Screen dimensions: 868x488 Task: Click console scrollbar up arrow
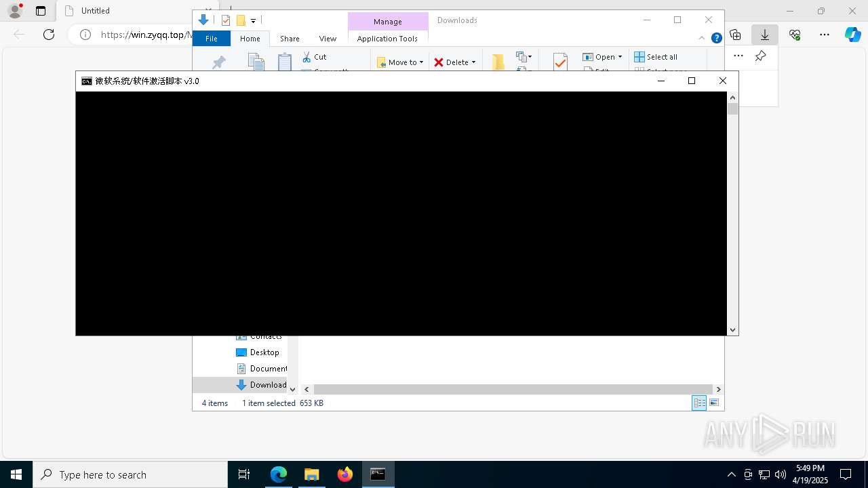(732, 98)
